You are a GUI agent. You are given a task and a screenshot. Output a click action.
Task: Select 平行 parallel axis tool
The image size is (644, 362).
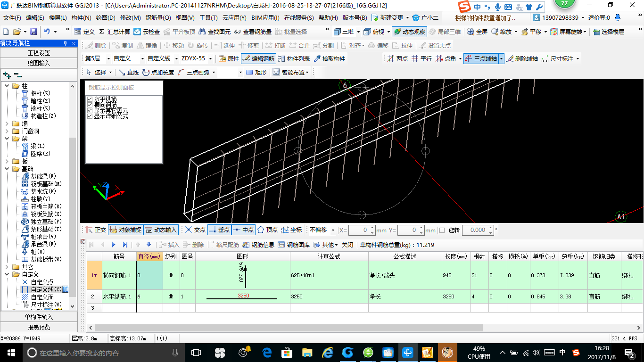click(x=421, y=58)
